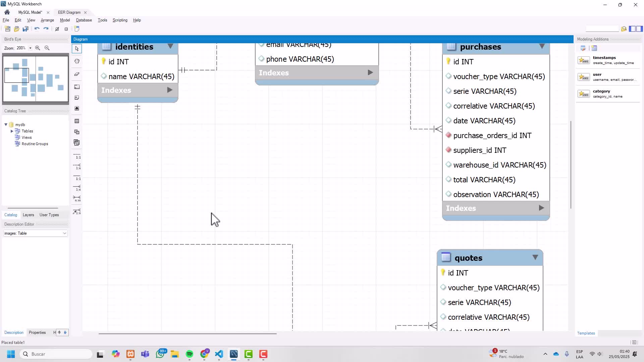
Task: Switch to the Layers tab
Action: tap(28, 215)
